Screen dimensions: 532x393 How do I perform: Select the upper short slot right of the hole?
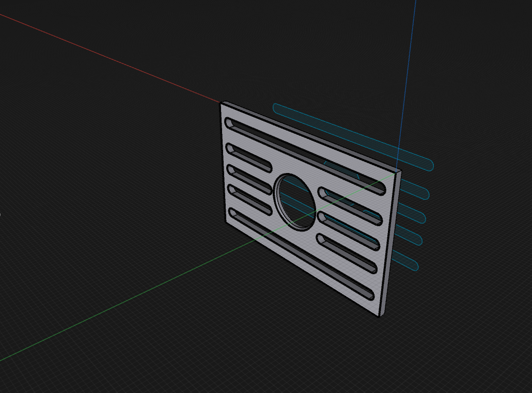click(350, 206)
